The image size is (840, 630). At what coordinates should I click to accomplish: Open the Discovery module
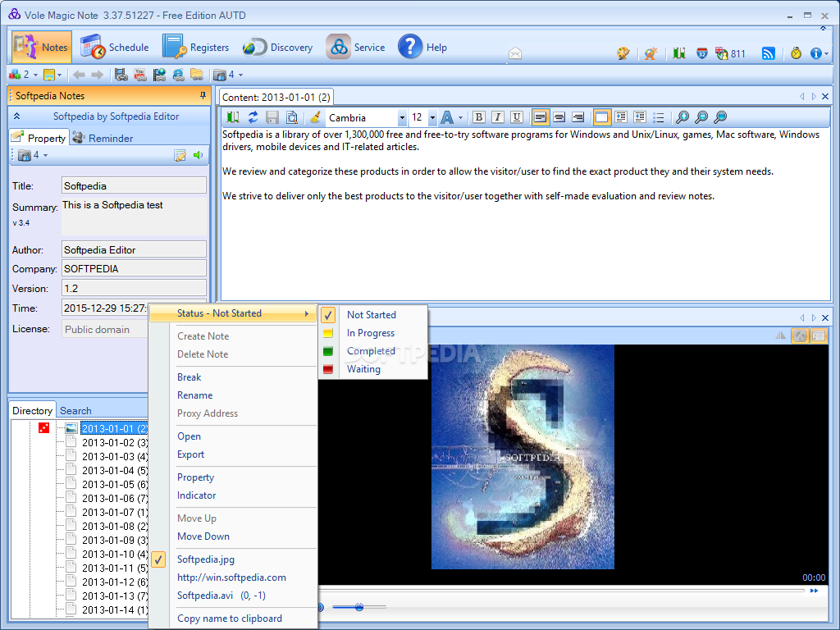277,47
